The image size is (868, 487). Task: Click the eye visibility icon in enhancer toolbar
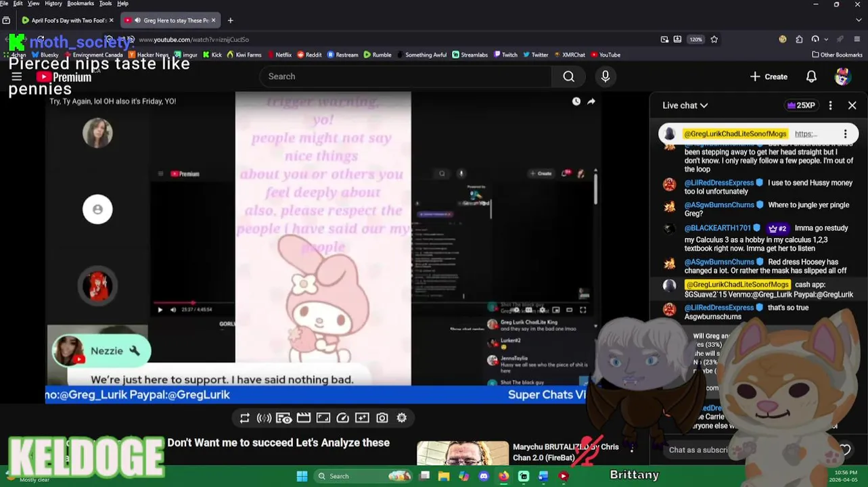[283, 418]
